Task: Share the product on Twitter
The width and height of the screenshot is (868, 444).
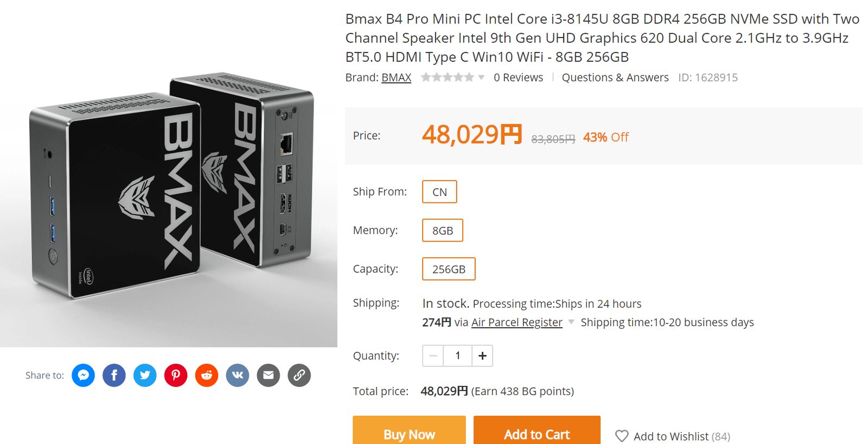Action: pyautogui.click(x=145, y=375)
